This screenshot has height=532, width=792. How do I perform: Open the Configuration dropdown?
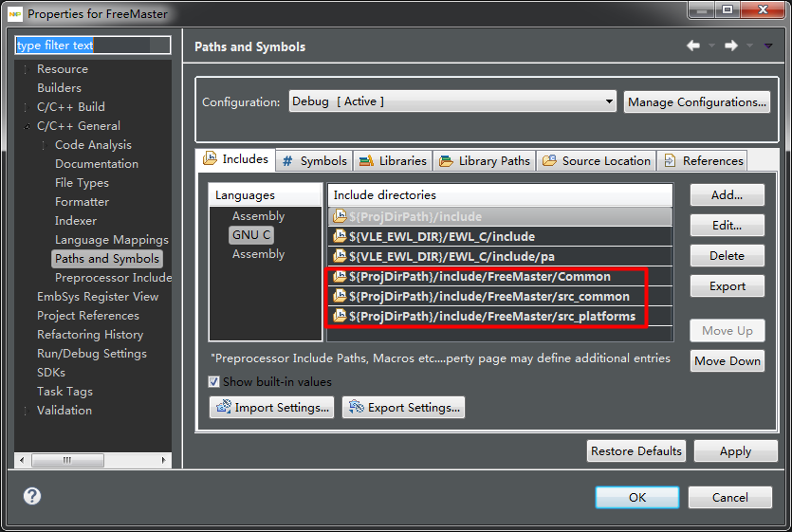452,101
